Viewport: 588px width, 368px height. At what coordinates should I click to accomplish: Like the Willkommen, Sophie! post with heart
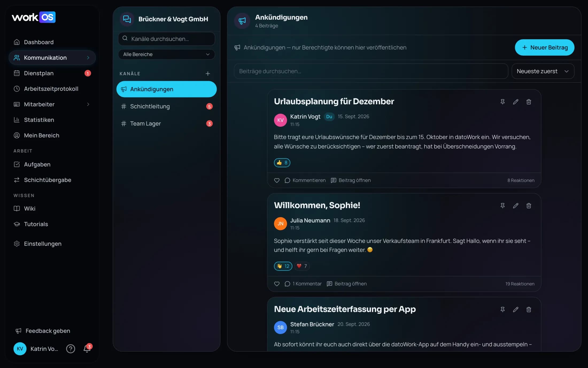point(277,284)
